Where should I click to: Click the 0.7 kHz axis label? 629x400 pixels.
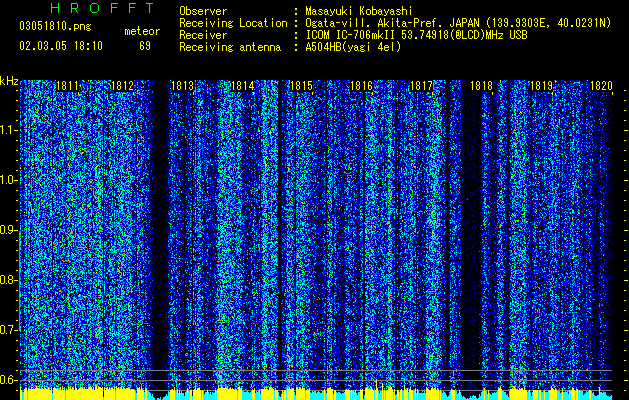[x=8, y=330]
